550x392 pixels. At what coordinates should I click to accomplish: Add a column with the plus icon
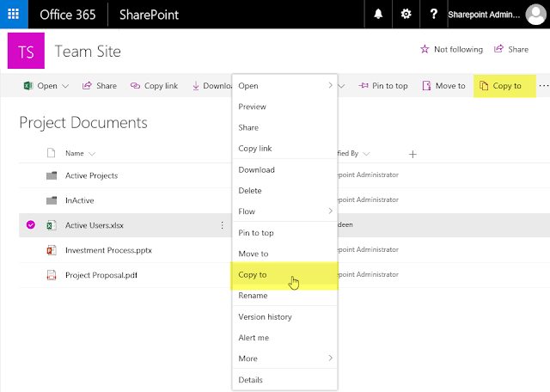(x=412, y=154)
